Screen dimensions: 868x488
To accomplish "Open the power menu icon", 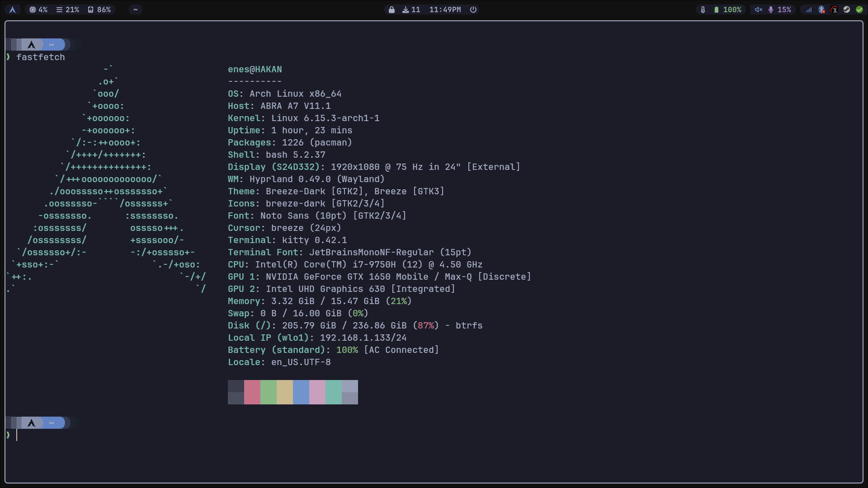I will (473, 9).
